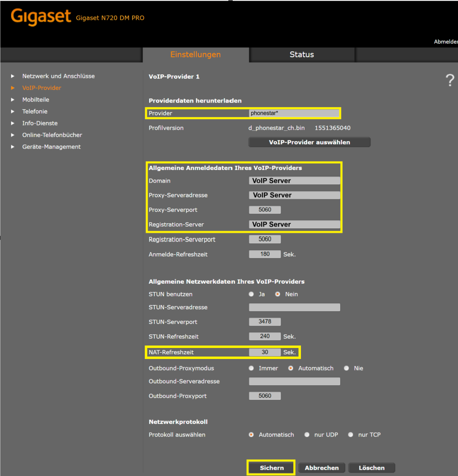Expand arrow beside Netzwerk und Anschlüsse

click(x=13, y=76)
